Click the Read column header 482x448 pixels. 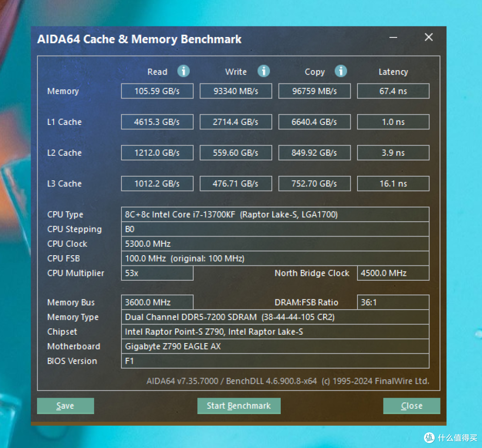pyautogui.click(x=157, y=72)
